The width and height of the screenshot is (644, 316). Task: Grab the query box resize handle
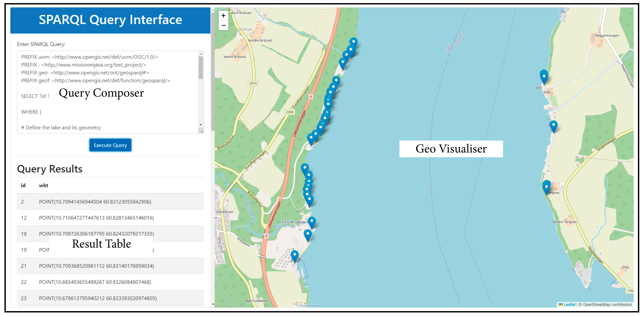click(202, 131)
